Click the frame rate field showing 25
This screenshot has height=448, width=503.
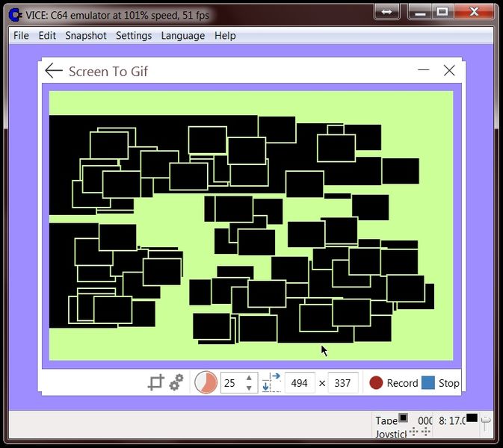[x=232, y=383]
